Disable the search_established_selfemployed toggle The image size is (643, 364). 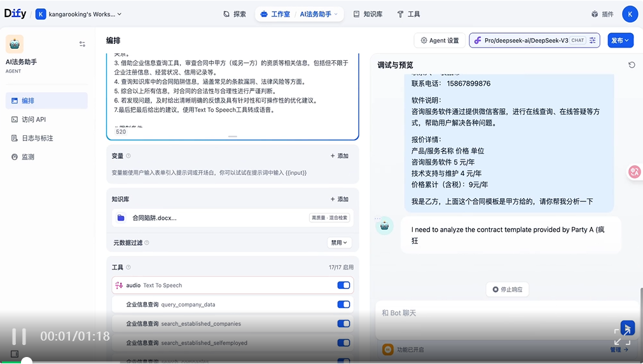coord(343,343)
